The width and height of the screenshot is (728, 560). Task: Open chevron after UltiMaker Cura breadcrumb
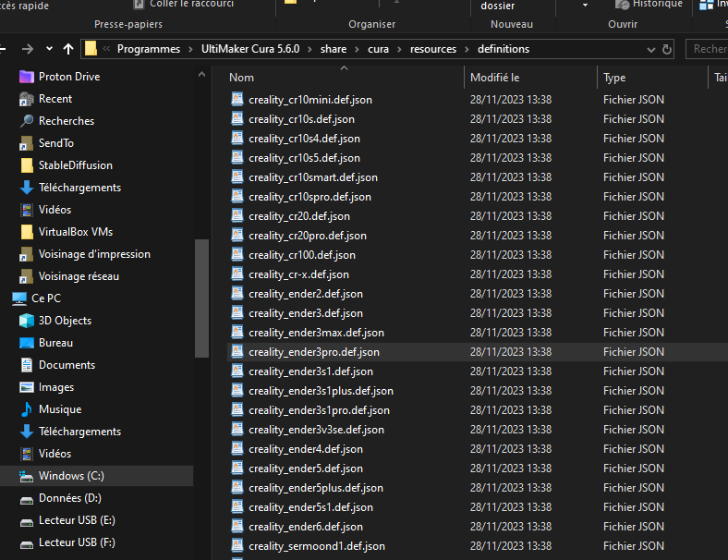[x=310, y=49]
